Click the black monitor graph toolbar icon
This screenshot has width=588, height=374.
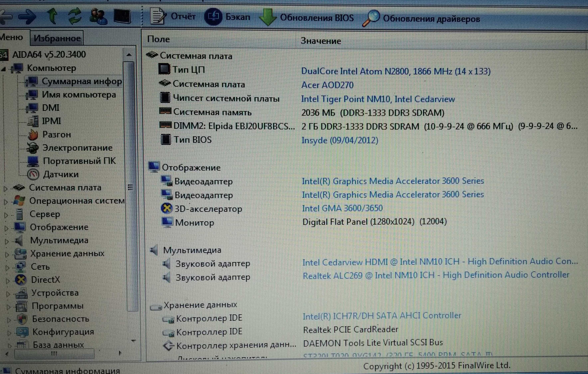(122, 17)
